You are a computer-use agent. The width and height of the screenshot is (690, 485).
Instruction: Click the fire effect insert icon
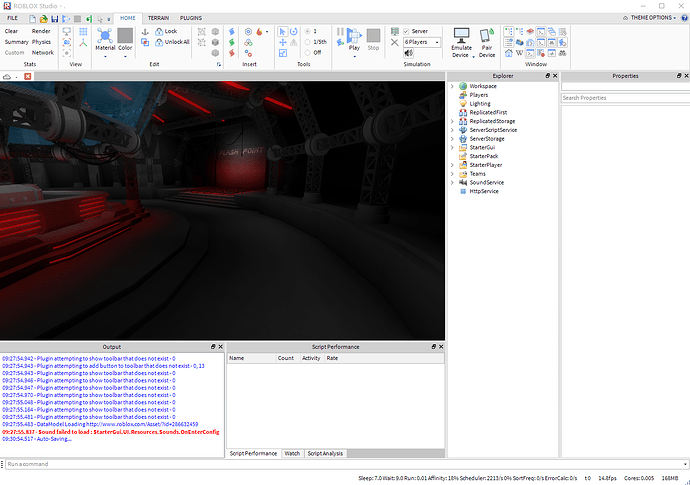[x=259, y=32]
